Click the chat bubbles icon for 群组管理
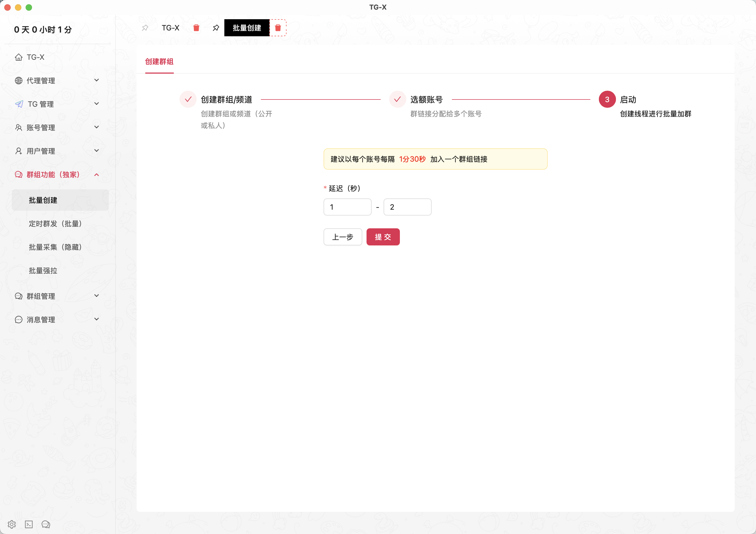Viewport: 756px width, 534px height. (x=19, y=296)
